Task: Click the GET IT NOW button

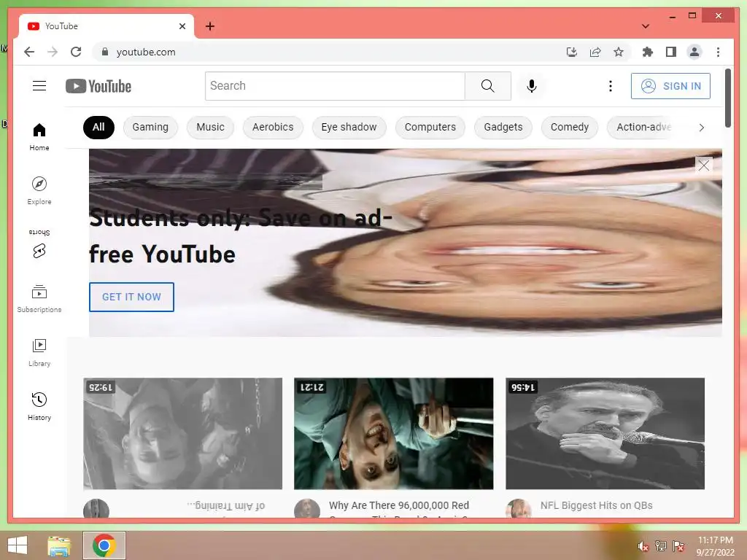Action: [x=131, y=297]
